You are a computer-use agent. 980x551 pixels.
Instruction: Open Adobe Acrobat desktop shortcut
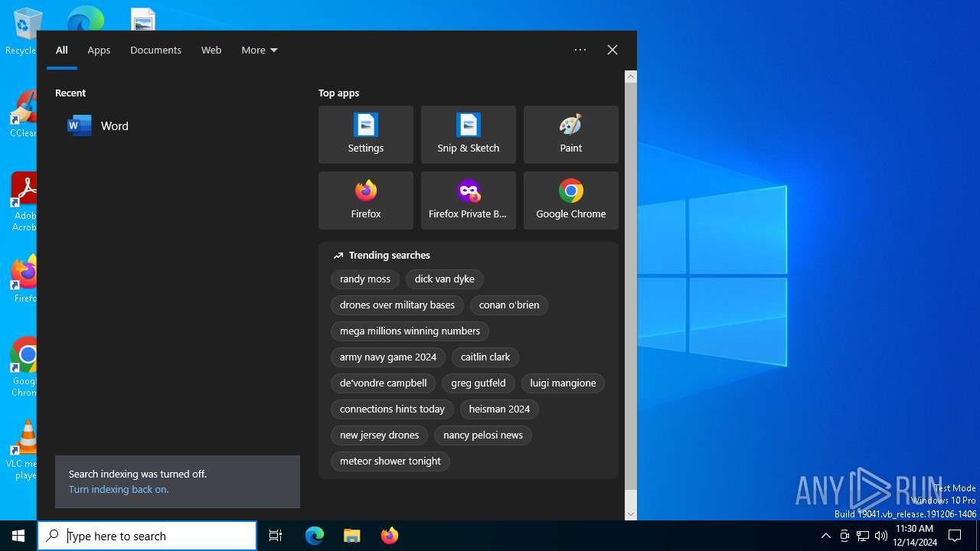coord(23,202)
